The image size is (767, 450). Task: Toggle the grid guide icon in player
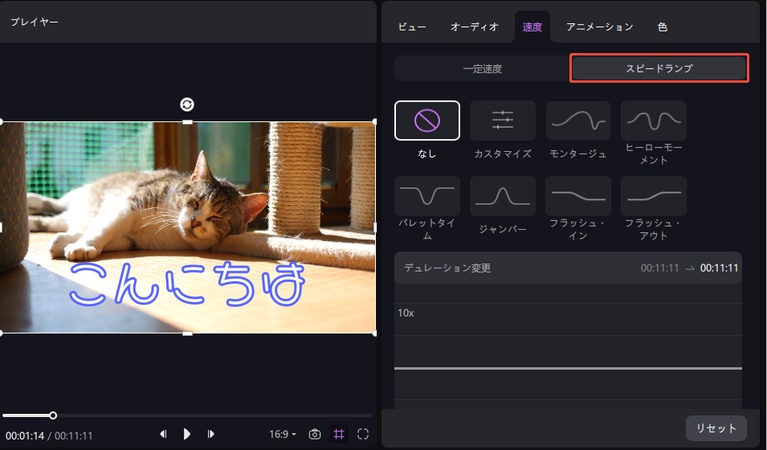(338, 434)
